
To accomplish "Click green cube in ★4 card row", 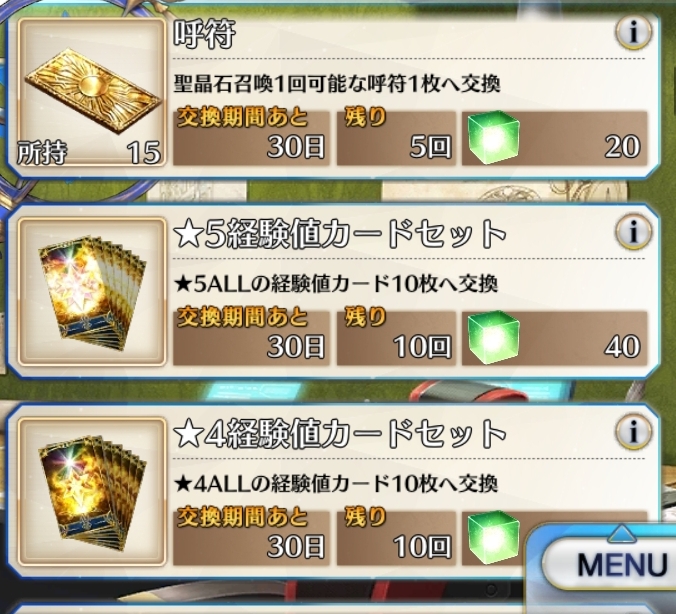I will click(x=494, y=536).
